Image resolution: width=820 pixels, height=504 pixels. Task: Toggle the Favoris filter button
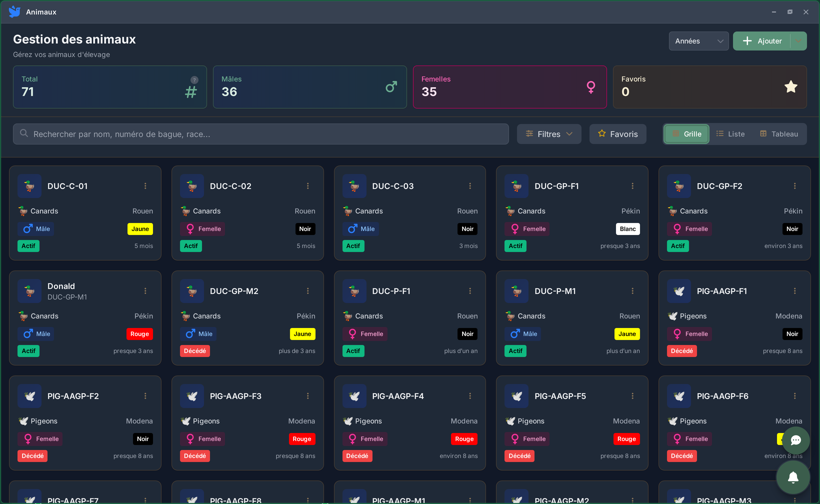click(618, 134)
